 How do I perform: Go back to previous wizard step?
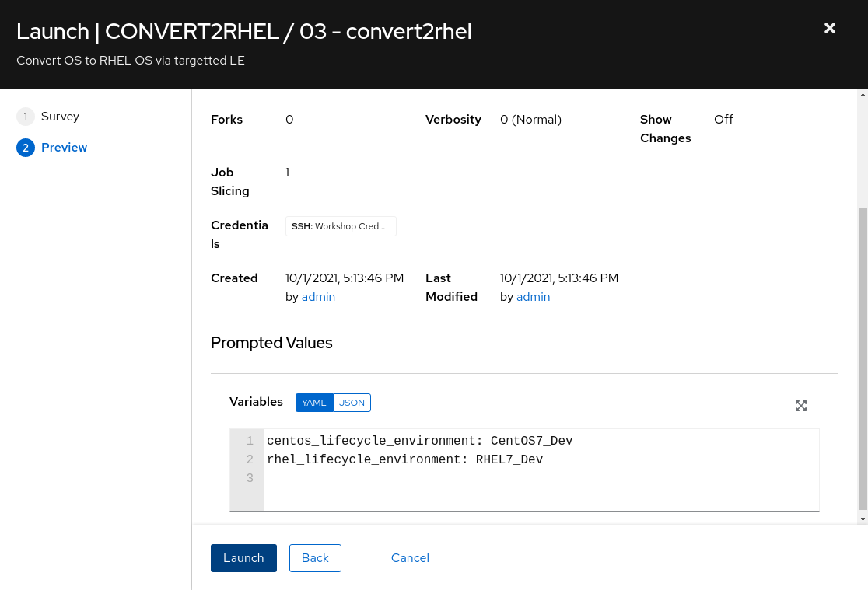(x=315, y=558)
